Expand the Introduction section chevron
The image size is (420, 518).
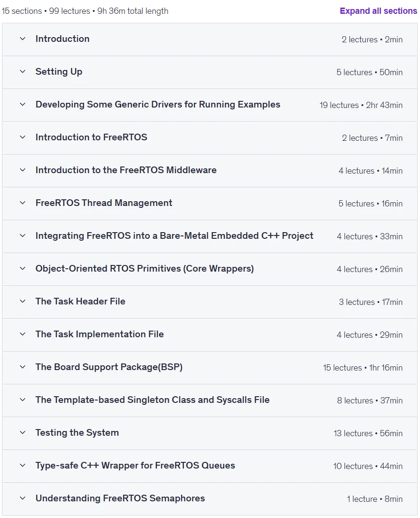[x=22, y=39]
